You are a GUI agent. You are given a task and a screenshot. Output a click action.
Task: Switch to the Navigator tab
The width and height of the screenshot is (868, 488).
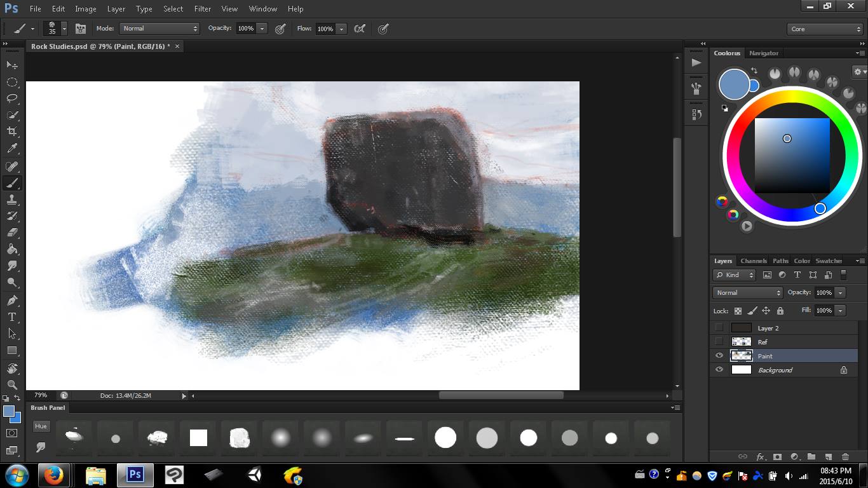point(763,53)
